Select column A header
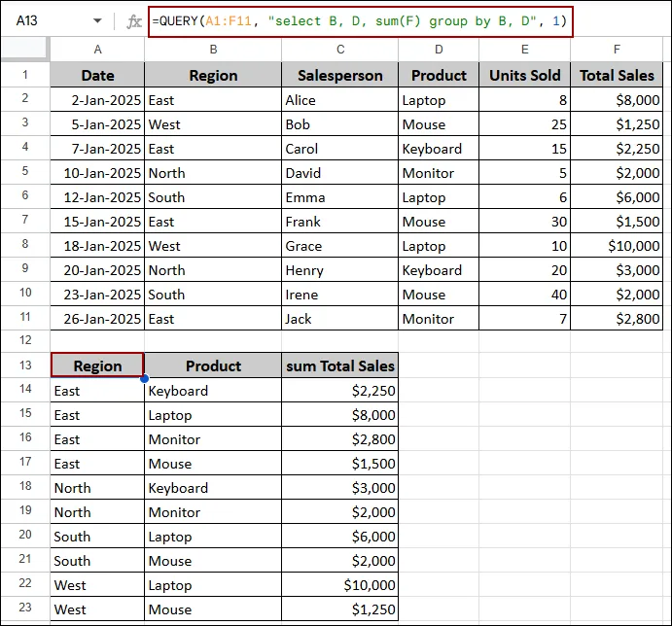672x626 pixels. tap(97, 50)
